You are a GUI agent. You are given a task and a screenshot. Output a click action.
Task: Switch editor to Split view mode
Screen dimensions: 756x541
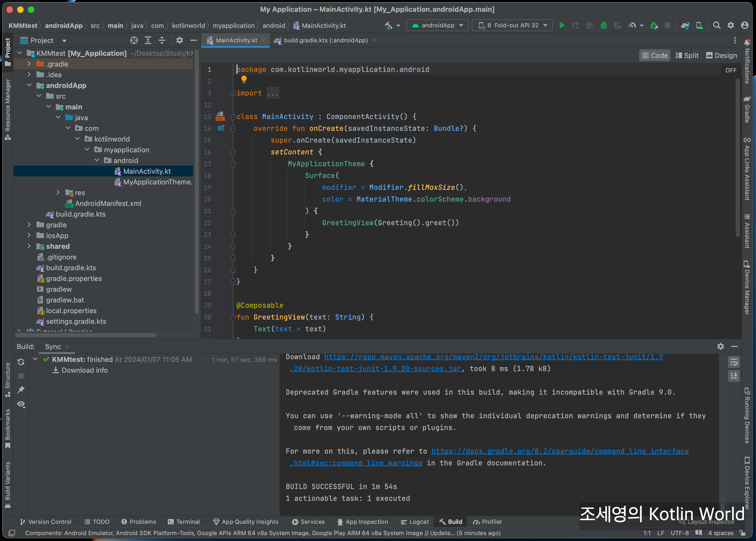687,55
